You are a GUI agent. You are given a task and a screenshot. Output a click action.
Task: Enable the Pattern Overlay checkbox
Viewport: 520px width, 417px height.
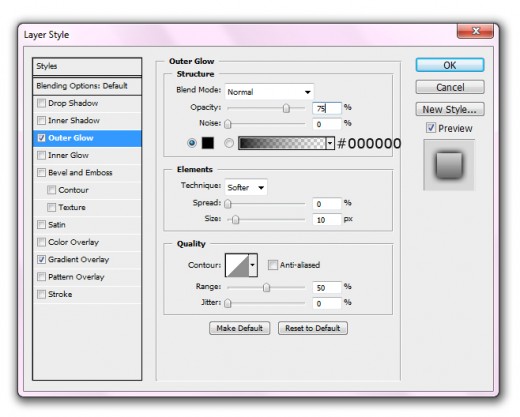tap(41, 277)
